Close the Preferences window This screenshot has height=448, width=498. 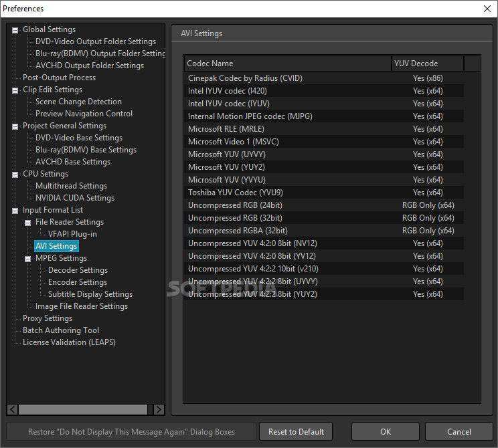pos(487,9)
